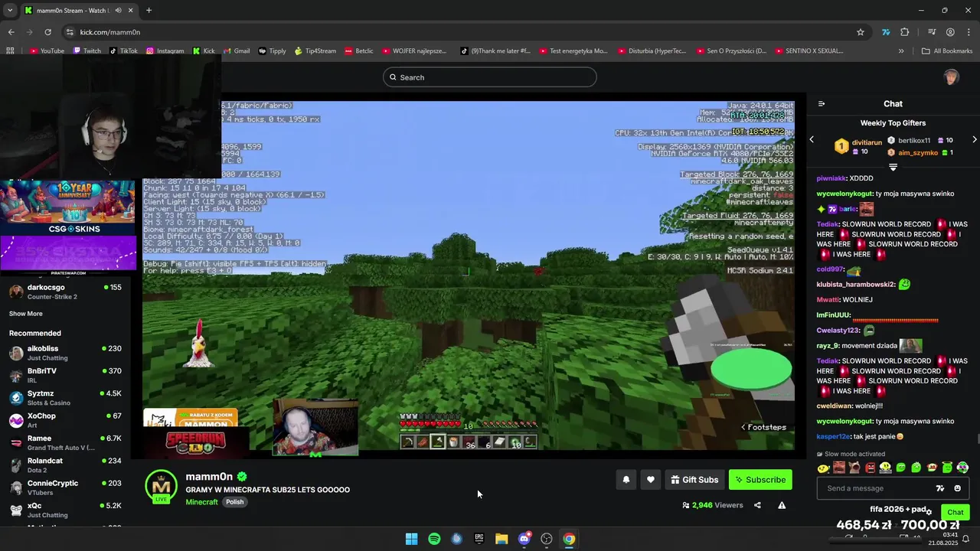Open File Explorer from the taskbar

(x=501, y=539)
